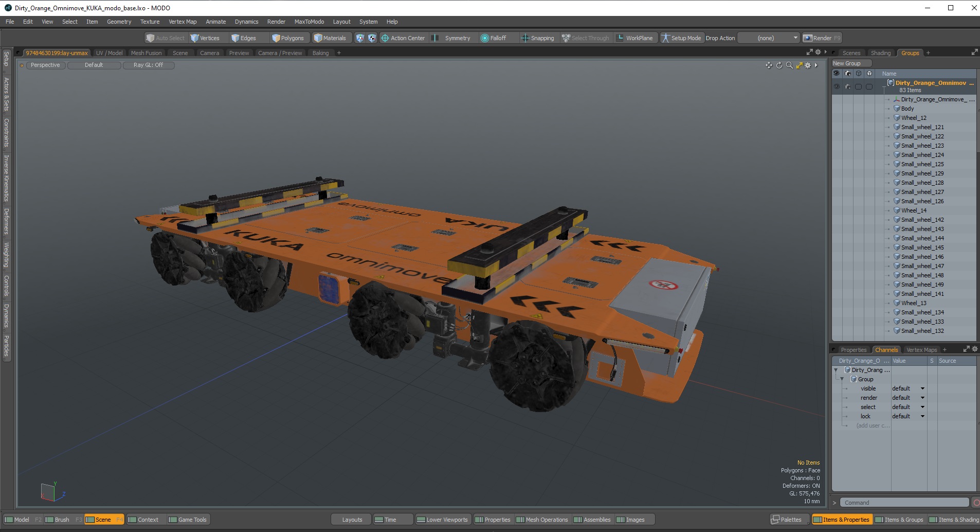Toggle render camera of Dirty_Orange_Omnimov group

coord(848,86)
